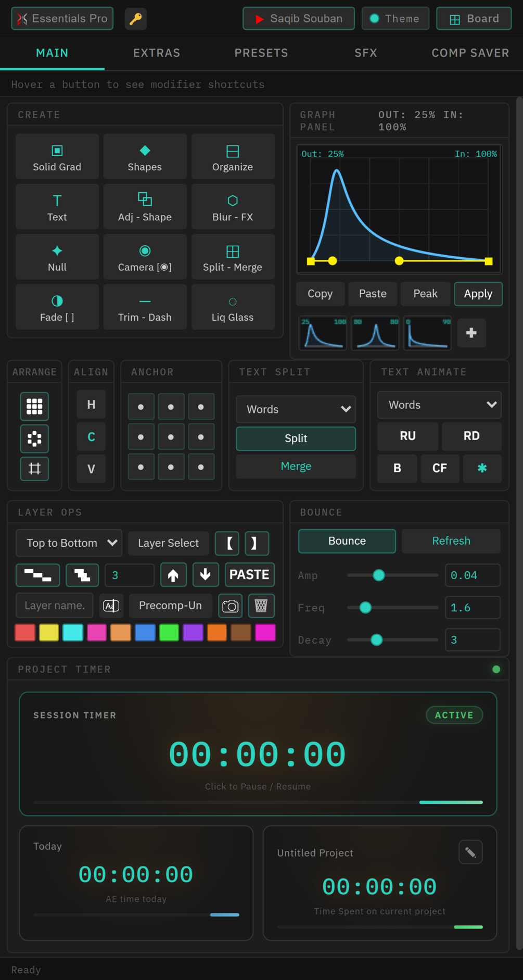Apply Fade [ ] to layer

point(57,307)
